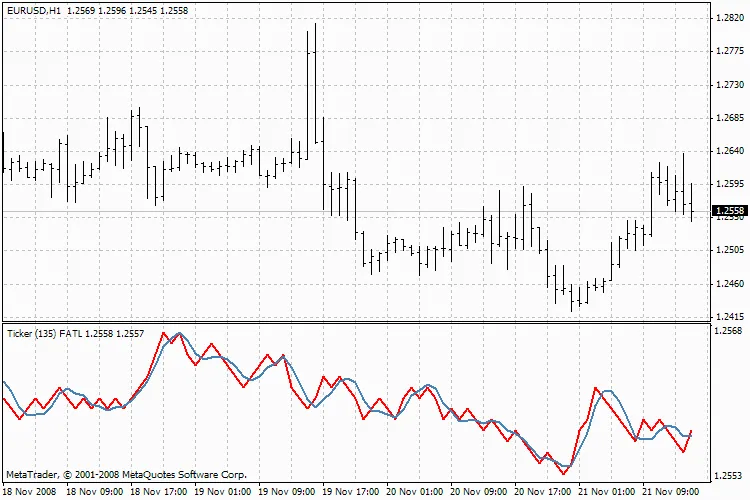The width and height of the screenshot is (750, 500).
Task: Click the 1.2568 indicator scale label
Action: tap(730, 331)
